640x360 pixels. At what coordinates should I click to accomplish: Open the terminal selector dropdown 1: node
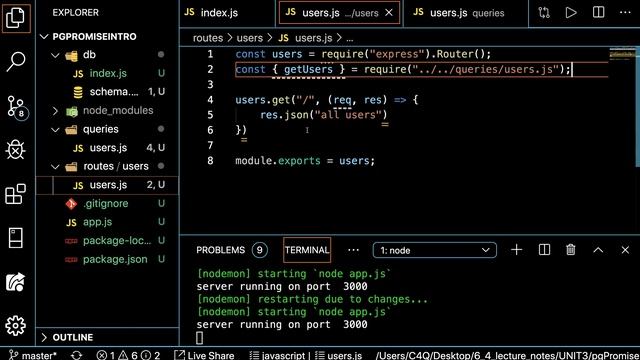click(x=435, y=250)
